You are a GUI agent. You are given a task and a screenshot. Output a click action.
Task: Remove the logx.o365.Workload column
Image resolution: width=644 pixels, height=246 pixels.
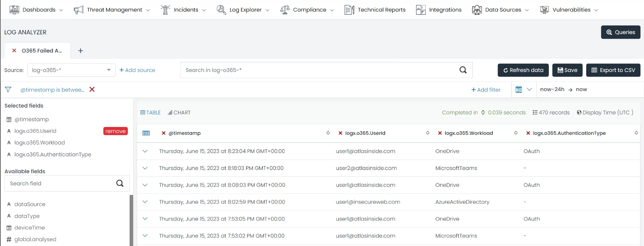(440, 133)
